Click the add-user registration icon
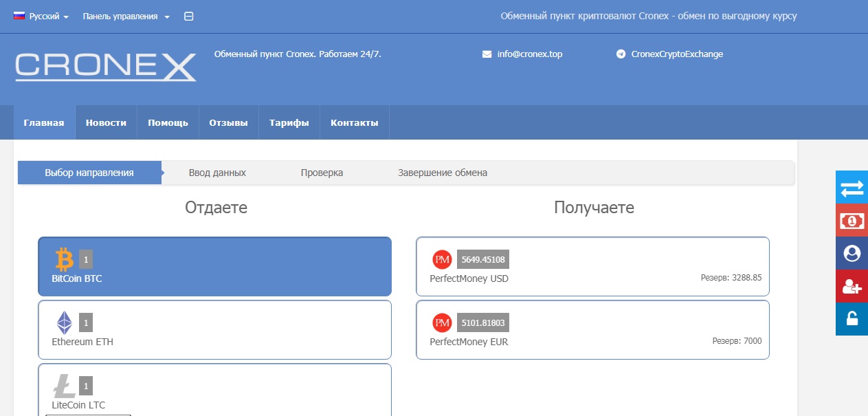The image size is (868, 416). [852, 287]
